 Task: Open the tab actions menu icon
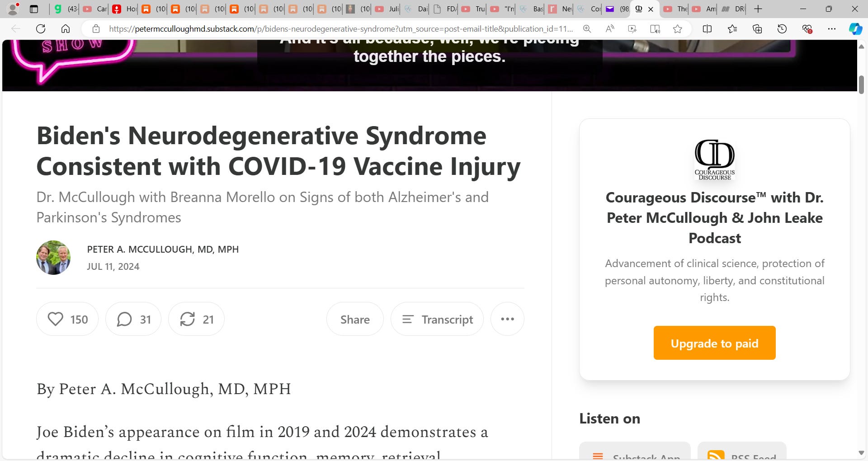point(34,9)
